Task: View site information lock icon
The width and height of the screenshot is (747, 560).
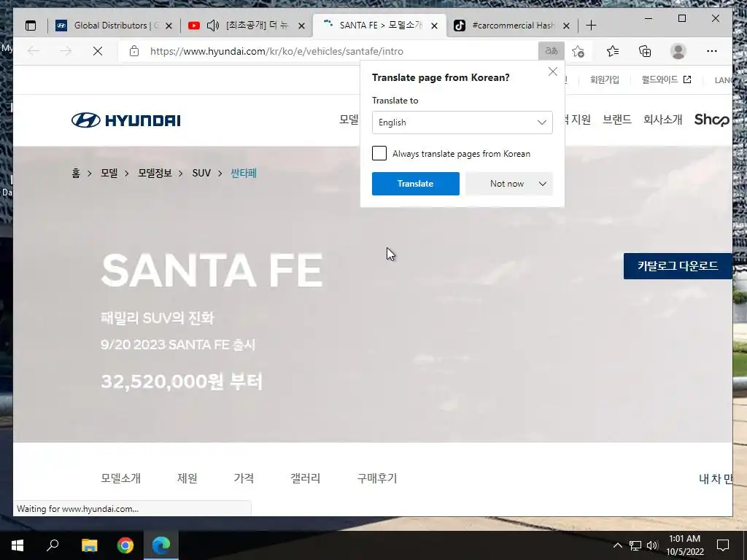Action: [x=134, y=51]
